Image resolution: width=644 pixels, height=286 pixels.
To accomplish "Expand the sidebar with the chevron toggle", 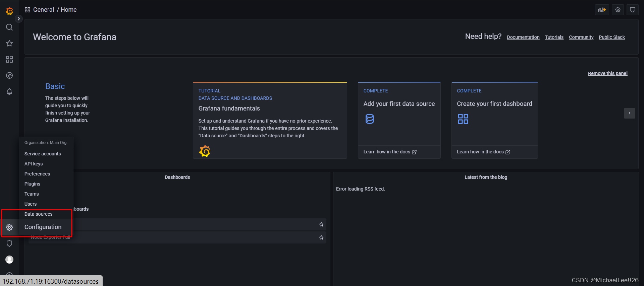I will 18,19.
